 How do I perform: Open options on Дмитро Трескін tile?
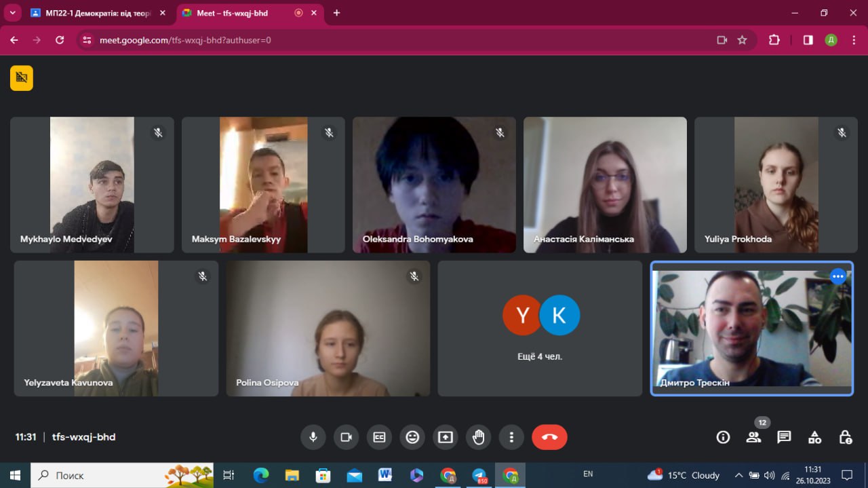[838, 276]
